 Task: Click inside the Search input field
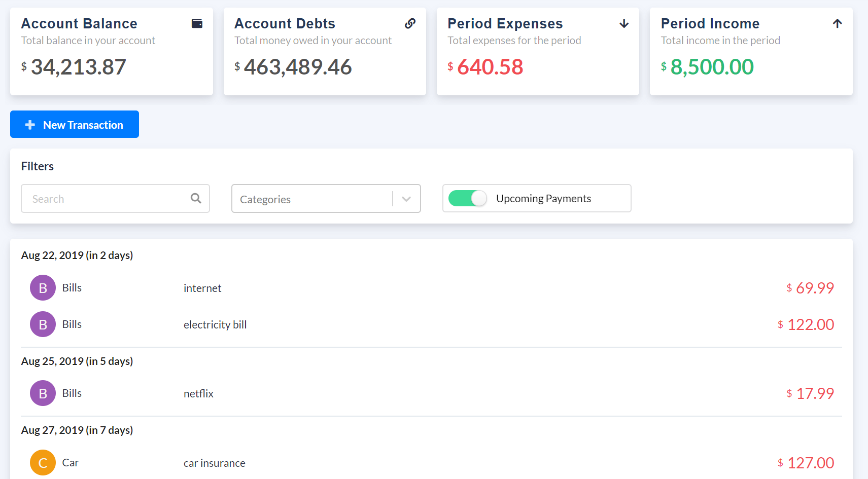coord(101,198)
